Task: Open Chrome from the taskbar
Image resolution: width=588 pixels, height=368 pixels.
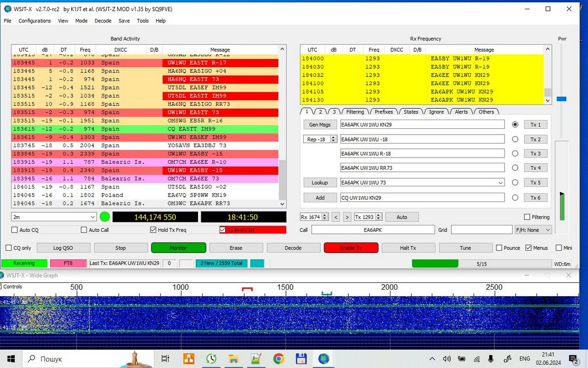Action: (278, 359)
